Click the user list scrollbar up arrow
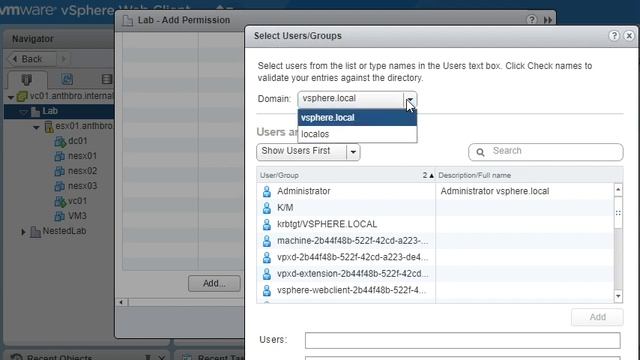The width and height of the screenshot is (640, 360). (x=618, y=190)
